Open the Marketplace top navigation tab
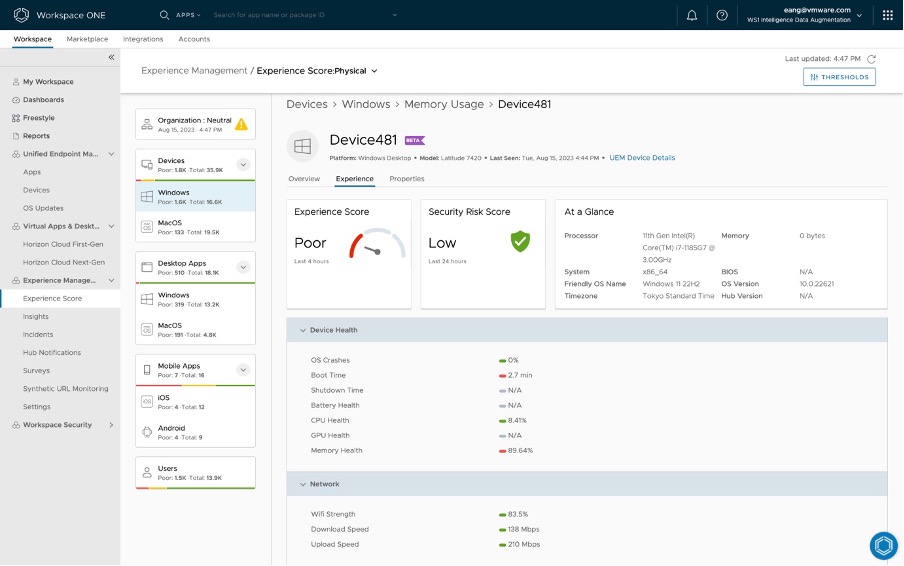The height and width of the screenshot is (566, 904). (x=87, y=39)
